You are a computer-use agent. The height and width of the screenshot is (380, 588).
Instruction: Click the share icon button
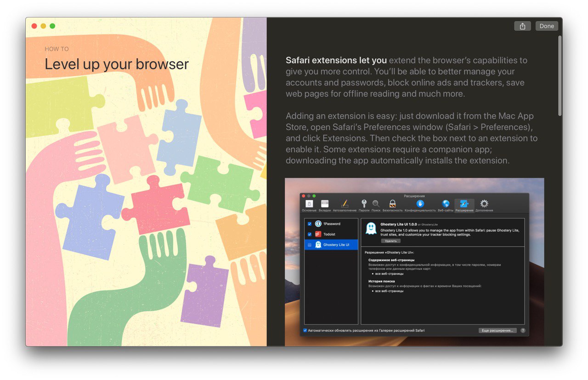[522, 26]
